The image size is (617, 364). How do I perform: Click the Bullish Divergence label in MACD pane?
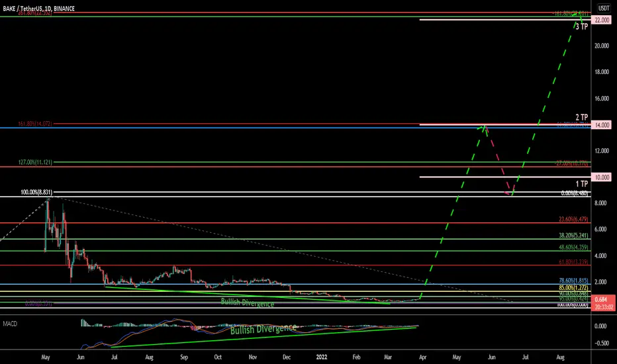tap(263, 329)
